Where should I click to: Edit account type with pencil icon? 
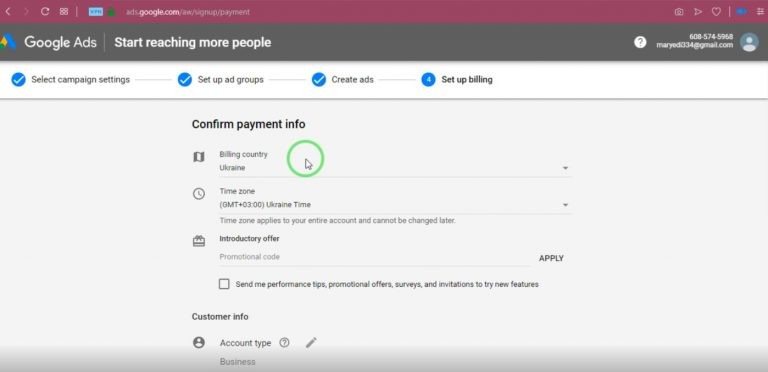click(x=311, y=343)
